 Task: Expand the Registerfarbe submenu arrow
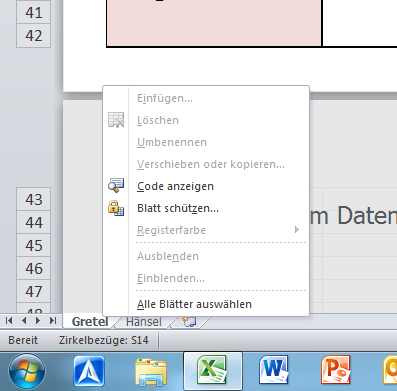[x=297, y=230]
